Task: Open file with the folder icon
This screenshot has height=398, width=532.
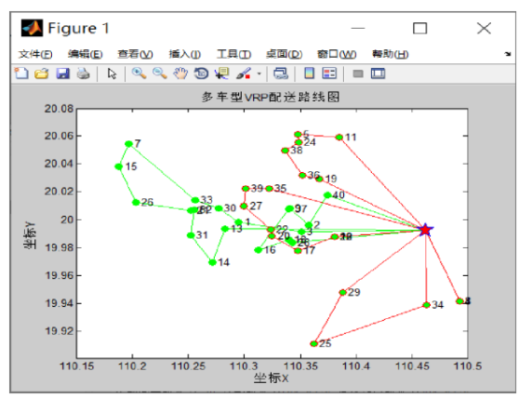Action: click(x=42, y=73)
